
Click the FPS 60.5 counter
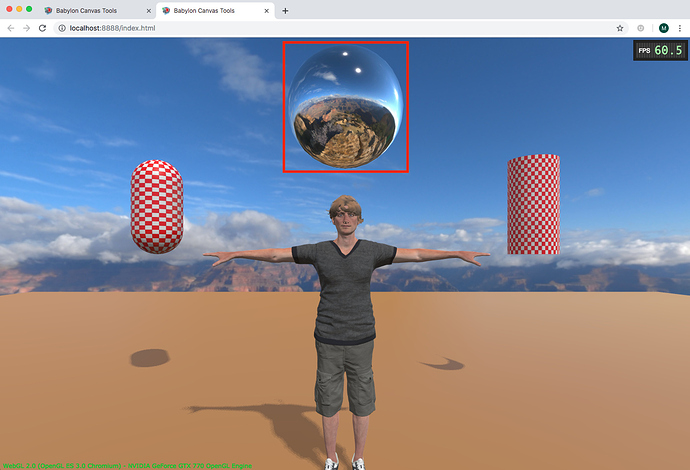point(660,50)
